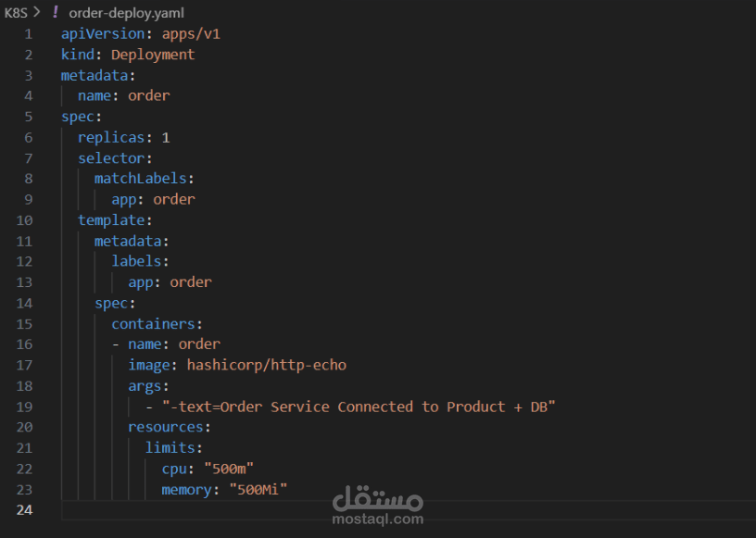Click the cpu "500m" value
The image size is (756, 538).
click(229, 469)
